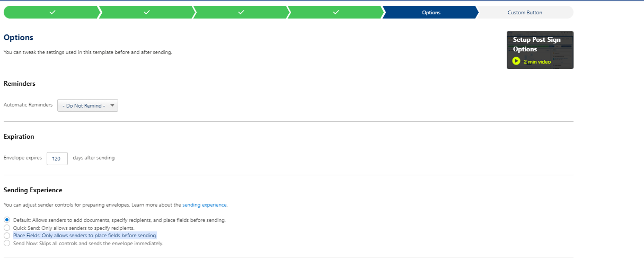Click the arrow on 'Do Not Remind' dropdown
Viewport: 644px width, 269px height.
click(112, 106)
